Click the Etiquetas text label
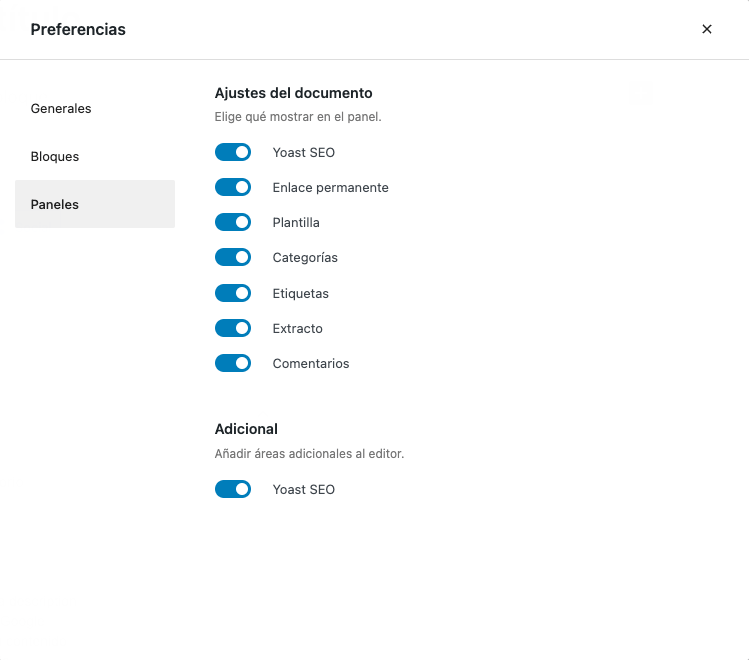 click(300, 294)
